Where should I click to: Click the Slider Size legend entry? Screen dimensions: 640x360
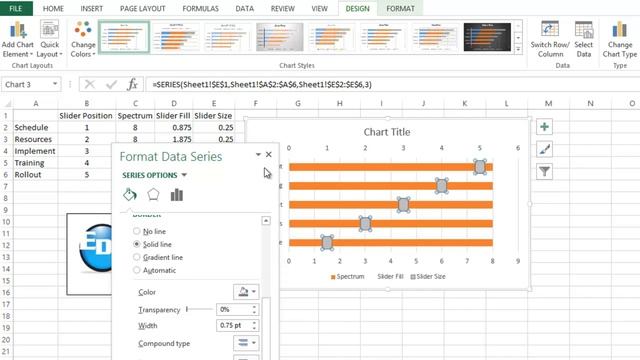(x=428, y=276)
